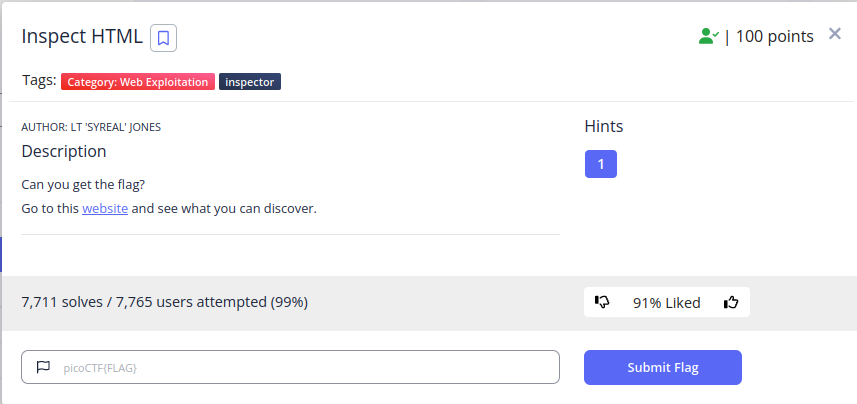Click the 91% Liked rating text
This screenshot has height=404, width=857.
click(x=666, y=303)
